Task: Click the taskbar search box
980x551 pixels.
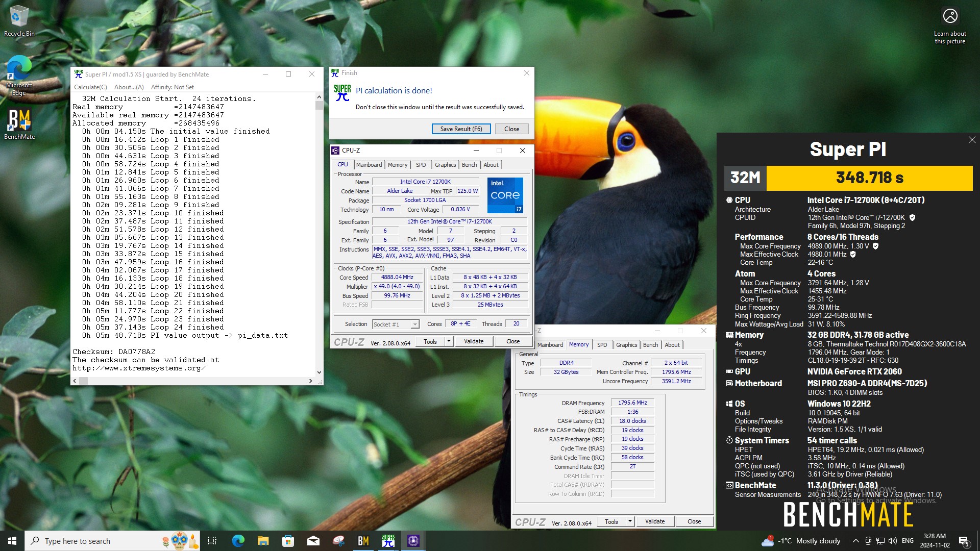Action: point(112,541)
